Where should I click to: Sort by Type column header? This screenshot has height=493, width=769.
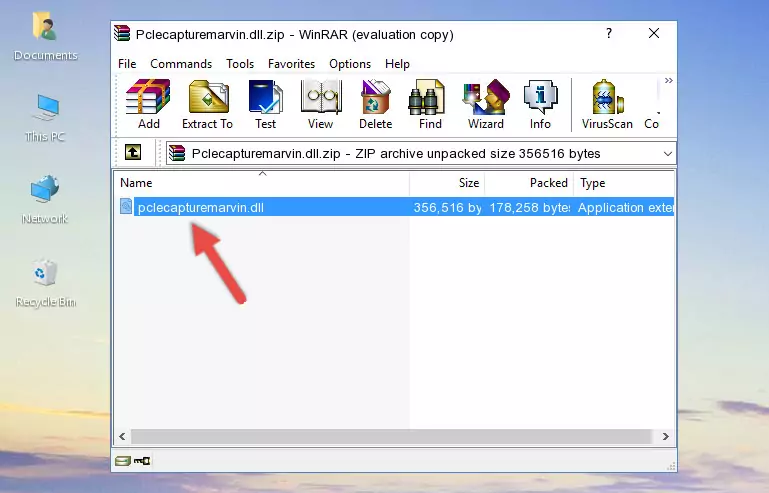[x=624, y=183]
